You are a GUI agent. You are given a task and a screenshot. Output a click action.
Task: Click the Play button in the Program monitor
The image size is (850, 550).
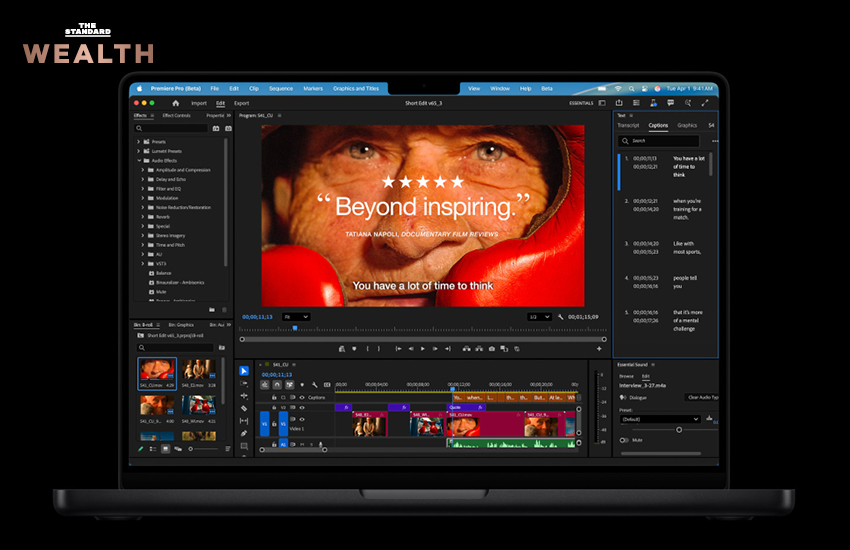click(x=422, y=349)
